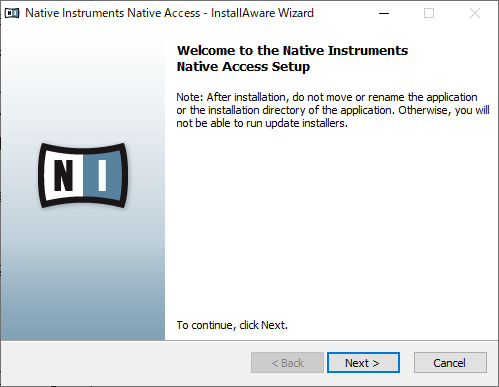Click the disabled maximize window icon
This screenshot has width=499, height=387.
[x=429, y=13]
